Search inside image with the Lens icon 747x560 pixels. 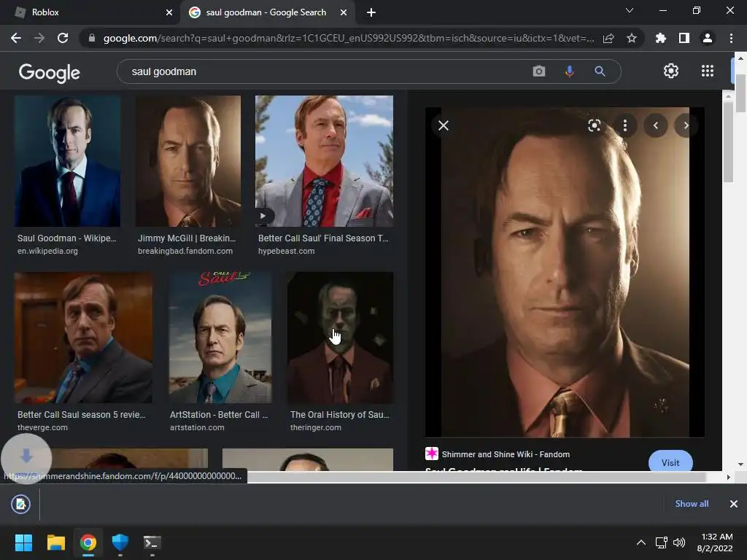[x=594, y=125]
